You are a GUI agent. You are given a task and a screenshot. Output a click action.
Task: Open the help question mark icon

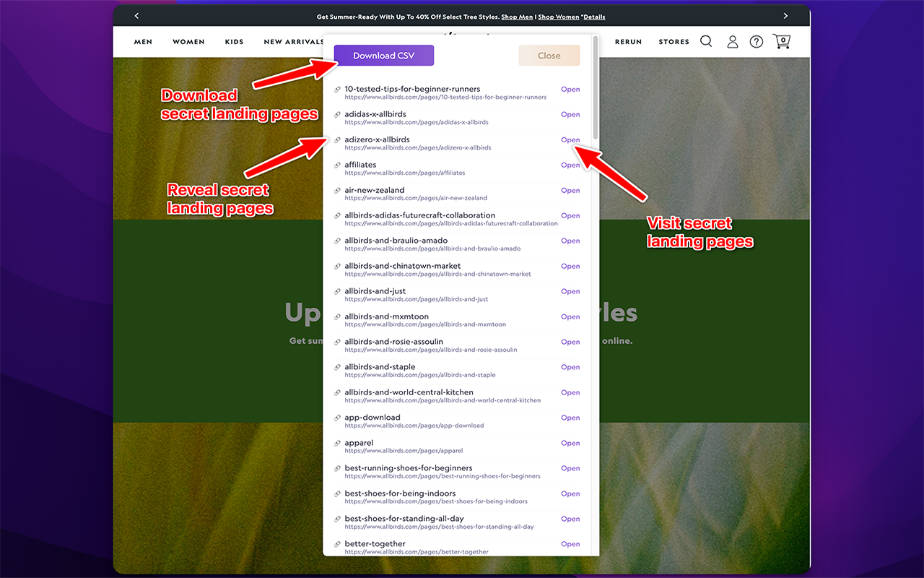point(756,41)
